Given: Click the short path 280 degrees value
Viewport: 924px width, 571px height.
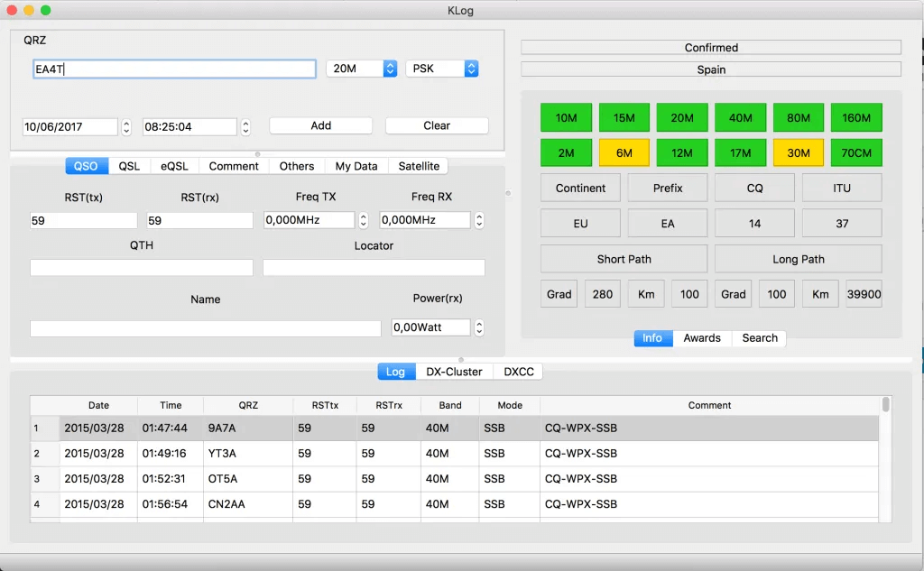Looking at the screenshot, I should click(602, 294).
